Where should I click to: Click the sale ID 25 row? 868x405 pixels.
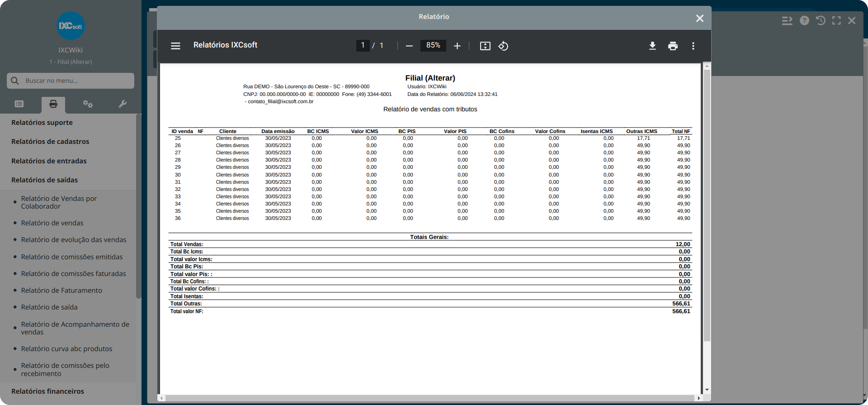pyautogui.click(x=430, y=138)
